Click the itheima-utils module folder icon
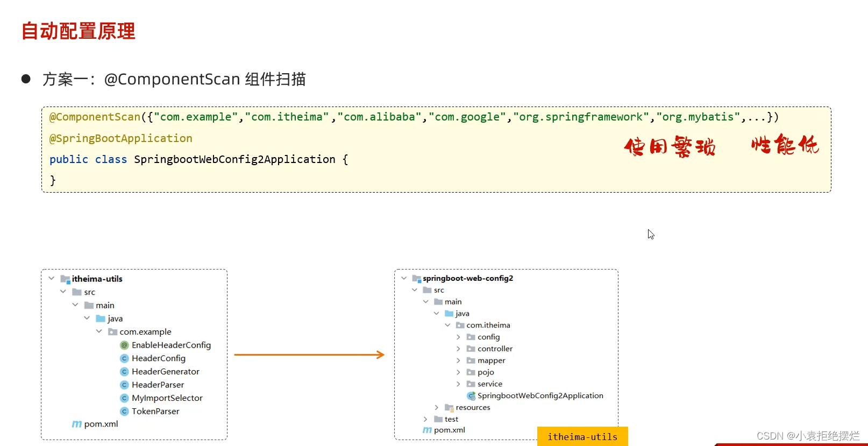Screen dimensions: 868x446 [x=65, y=279]
